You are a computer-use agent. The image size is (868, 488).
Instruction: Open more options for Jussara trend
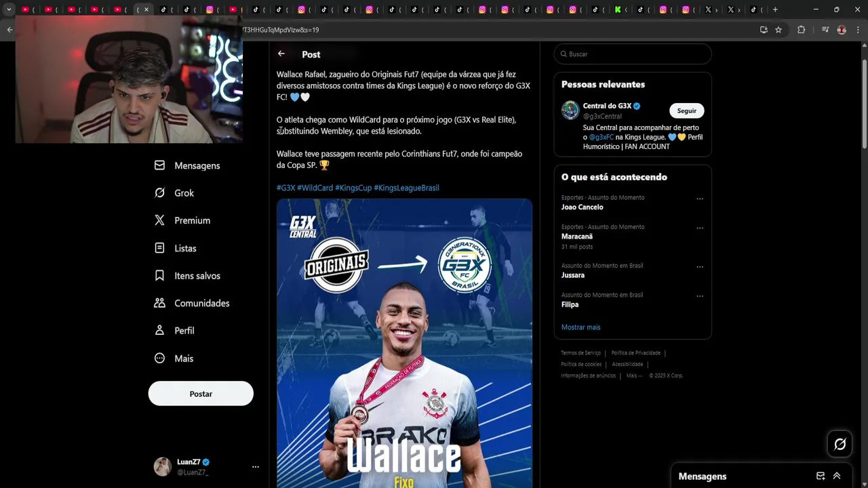(700, 266)
